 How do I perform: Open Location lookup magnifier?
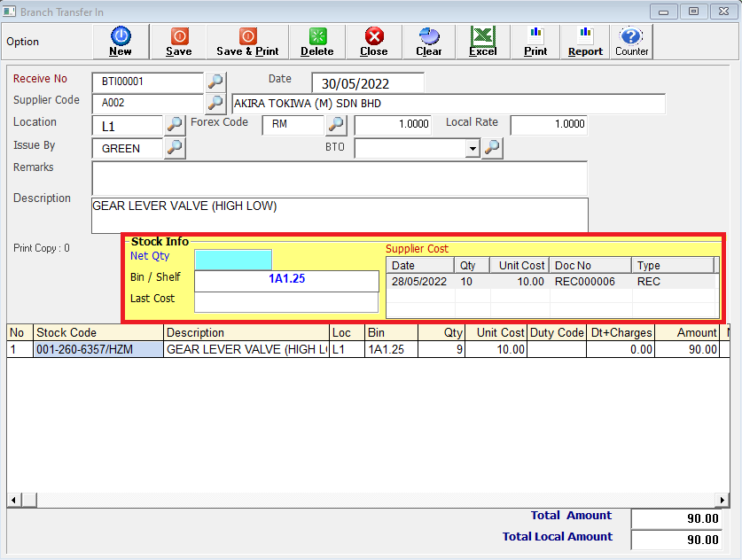coord(175,124)
